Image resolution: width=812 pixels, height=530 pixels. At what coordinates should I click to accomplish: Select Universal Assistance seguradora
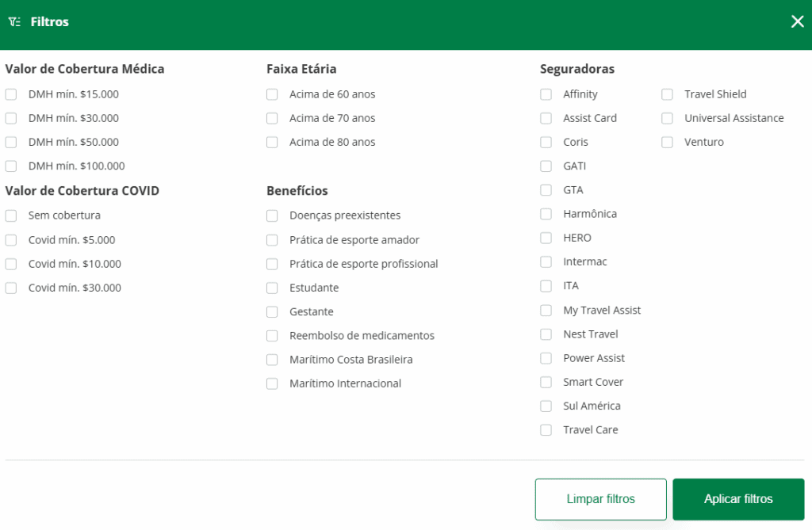[x=667, y=118]
